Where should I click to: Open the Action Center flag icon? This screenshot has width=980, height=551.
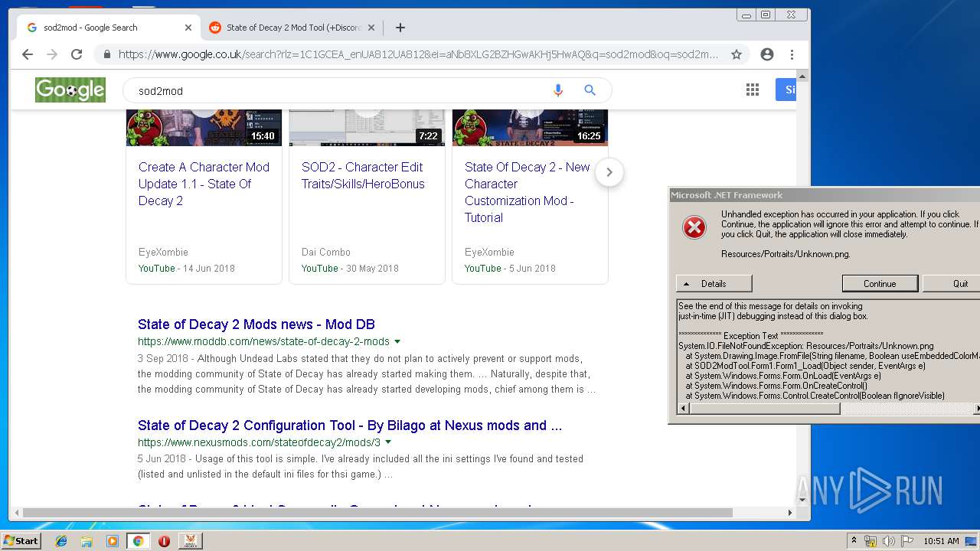point(907,541)
